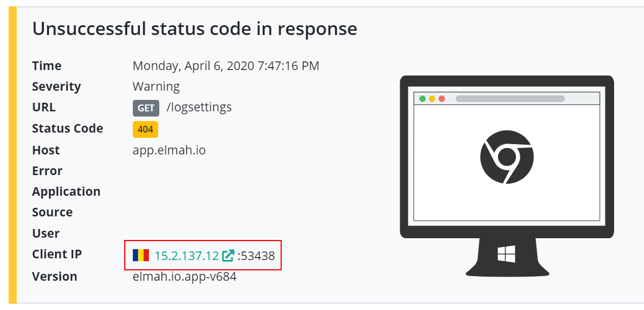
Task: Click the Chrome browser logo
Action: [507, 157]
